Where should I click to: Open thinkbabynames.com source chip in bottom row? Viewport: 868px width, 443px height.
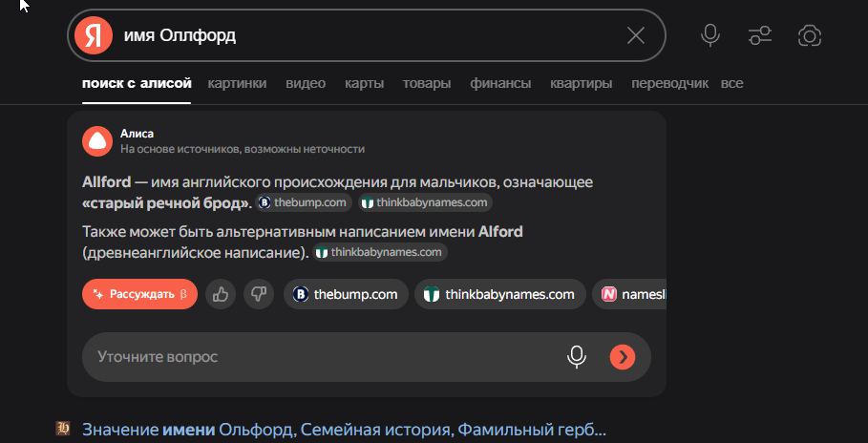500,294
